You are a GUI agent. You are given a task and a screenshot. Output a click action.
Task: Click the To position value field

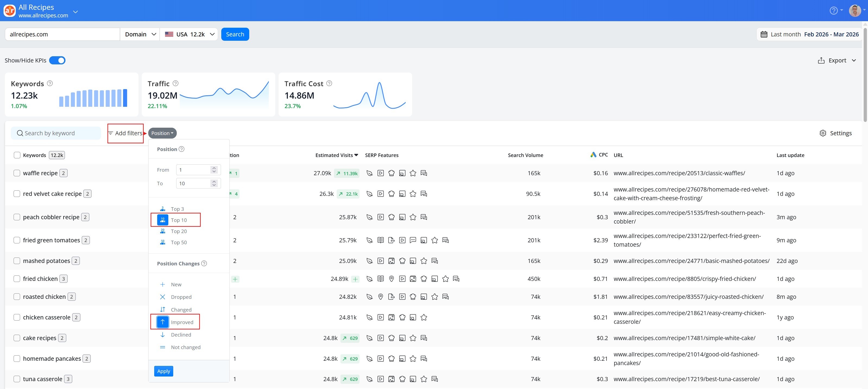pos(193,183)
